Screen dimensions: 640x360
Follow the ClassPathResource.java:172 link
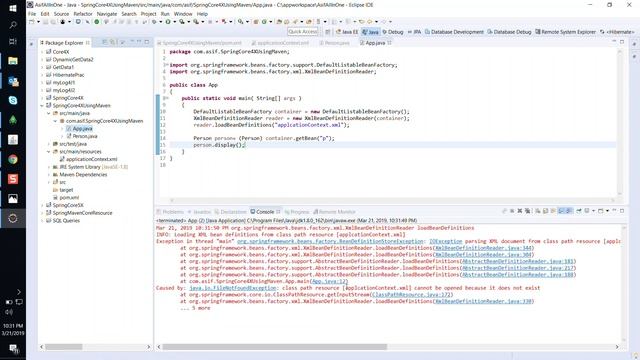tap(411, 294)
